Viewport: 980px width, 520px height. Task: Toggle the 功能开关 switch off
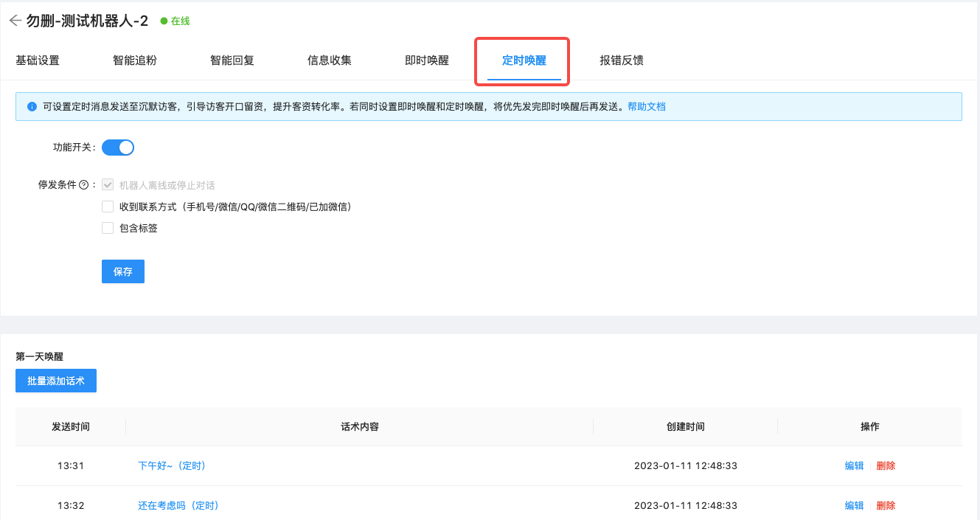point(118,148)
